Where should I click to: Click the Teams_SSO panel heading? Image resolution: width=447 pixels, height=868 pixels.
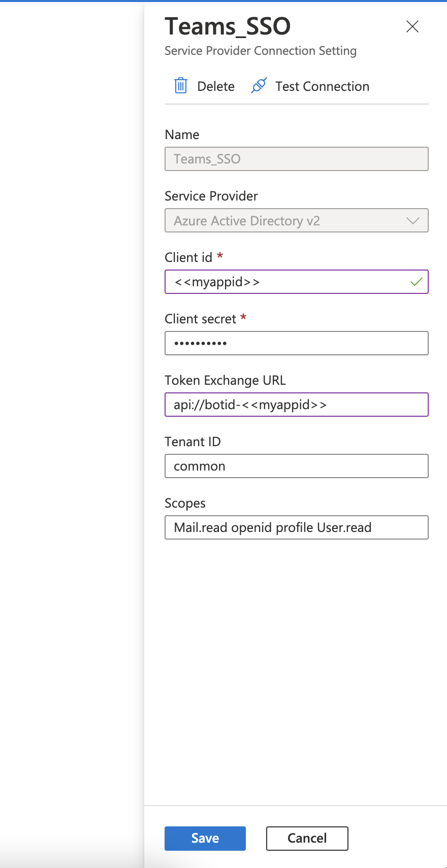click(x=228, y=26)
